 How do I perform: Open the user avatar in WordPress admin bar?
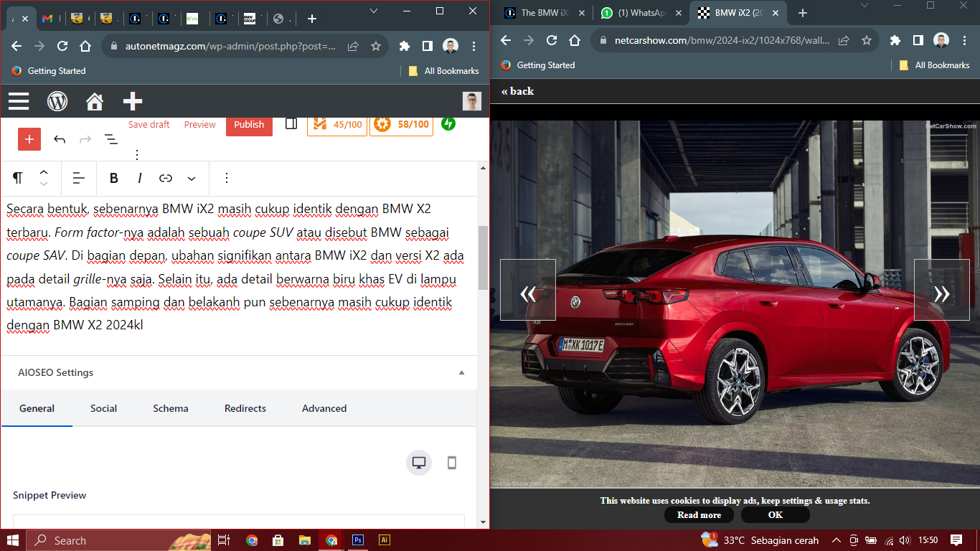[x=471, y=101]
